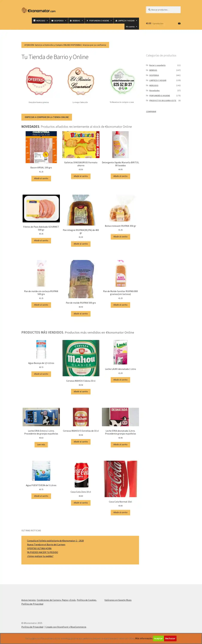
Task: Click the Ekonomator logo in header
Action: tap(39, 10)
